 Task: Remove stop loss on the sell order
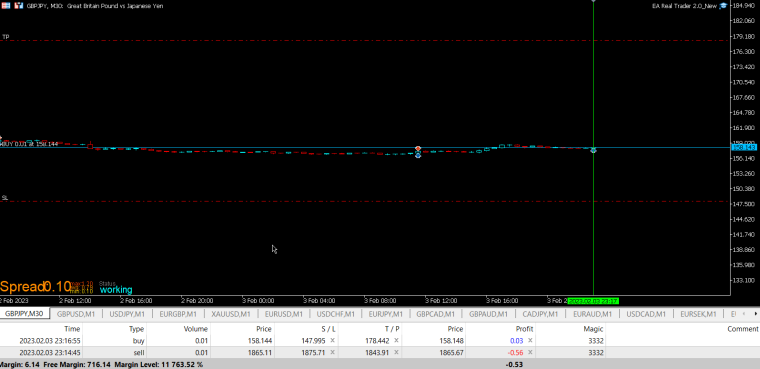(x=332, y=353)
